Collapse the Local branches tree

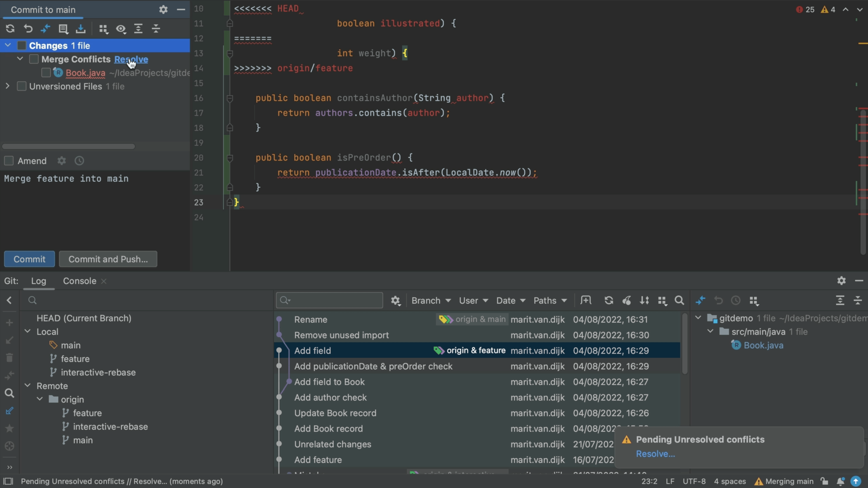[28, 332]
